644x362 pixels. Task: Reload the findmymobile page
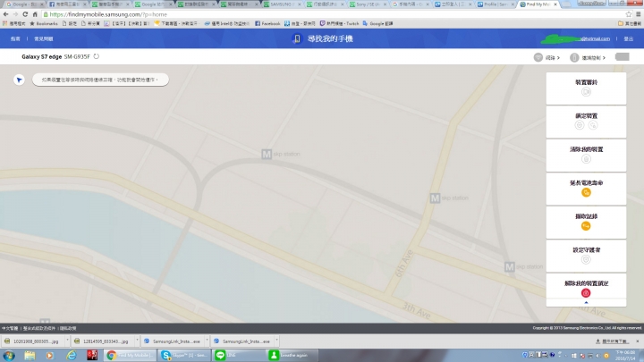coord(25,14)
